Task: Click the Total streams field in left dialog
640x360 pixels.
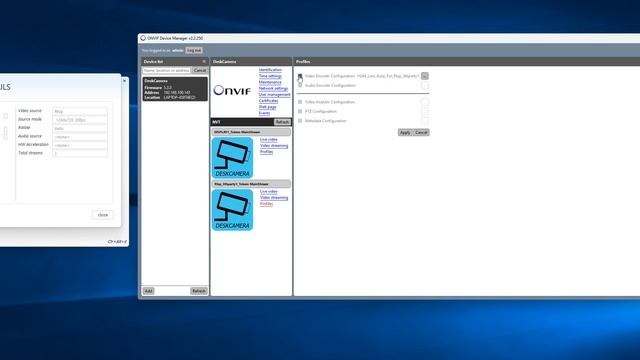Action: tap(80, 153)
